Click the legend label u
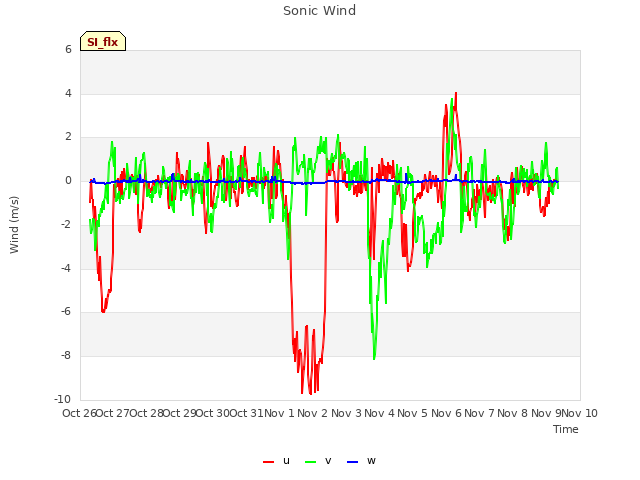Viewport: 640px width, 480px height. point(286,461)
